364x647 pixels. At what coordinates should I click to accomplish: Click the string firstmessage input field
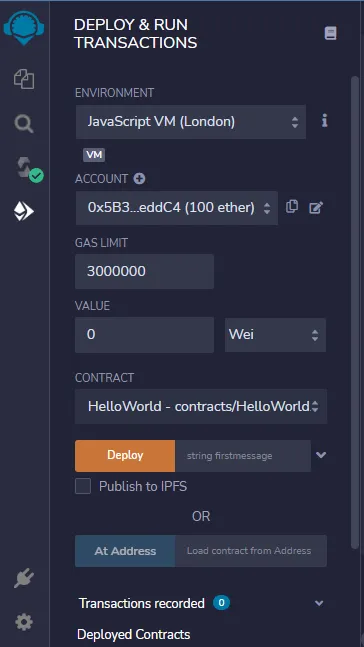tap(243, 456)
